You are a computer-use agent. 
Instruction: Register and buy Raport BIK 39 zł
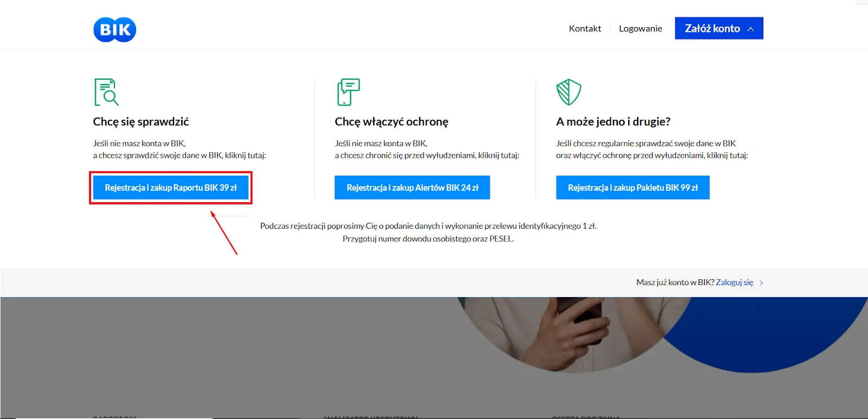point(171,188)
